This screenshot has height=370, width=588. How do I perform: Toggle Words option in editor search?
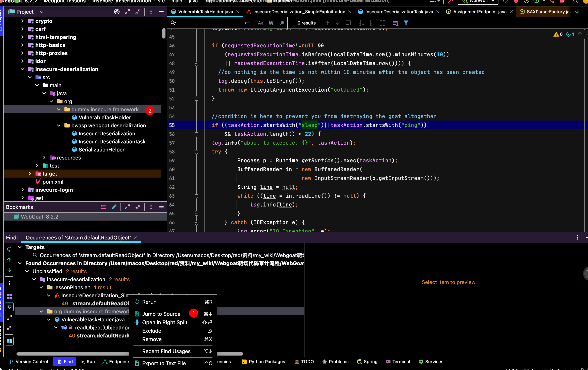coord(271,23)
